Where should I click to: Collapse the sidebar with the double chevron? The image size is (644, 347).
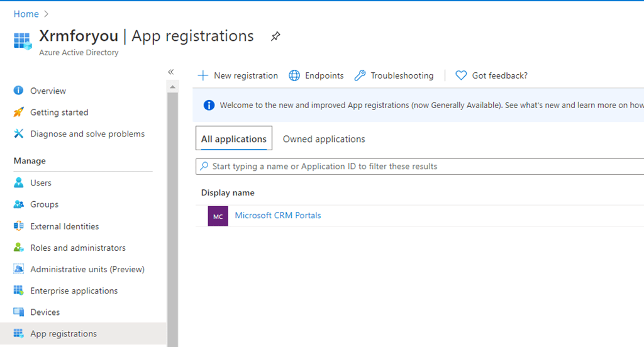170,72
